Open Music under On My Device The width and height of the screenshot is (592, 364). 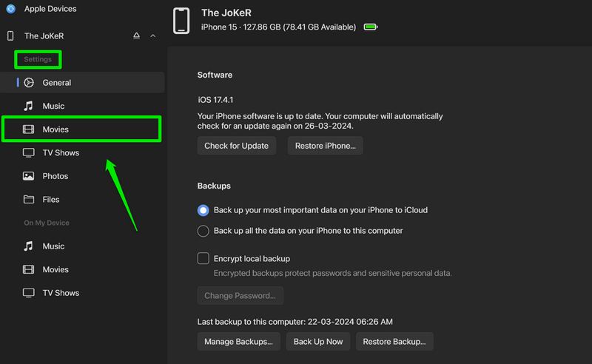pyautogui.click(x=53, y=246)
